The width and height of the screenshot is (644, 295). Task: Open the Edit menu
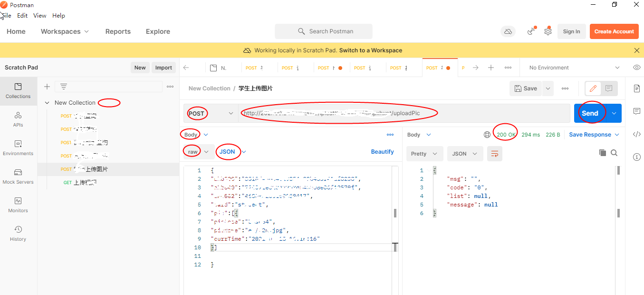tap(22, 16)
